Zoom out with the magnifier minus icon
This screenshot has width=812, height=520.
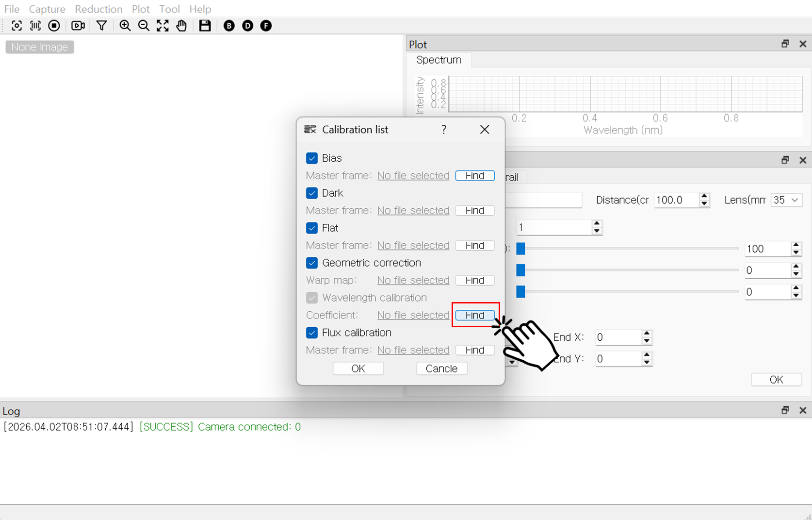(x=144, y=26)
